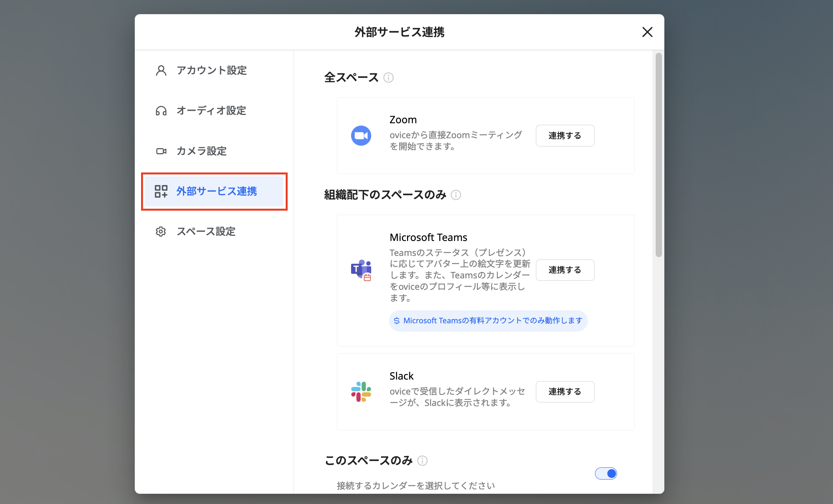Show info tooltip next to このスペースのみ
The image size is (833, 504).
tap(422, 461)
